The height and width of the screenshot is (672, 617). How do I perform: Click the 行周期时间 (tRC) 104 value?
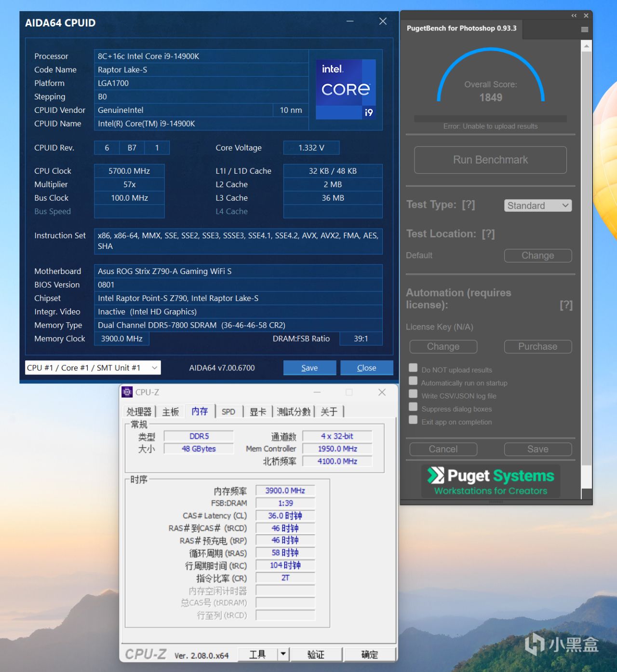(285, 565)
